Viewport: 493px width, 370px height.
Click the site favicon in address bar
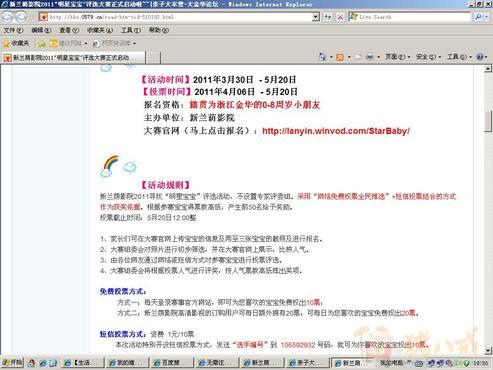pos(43,17)
